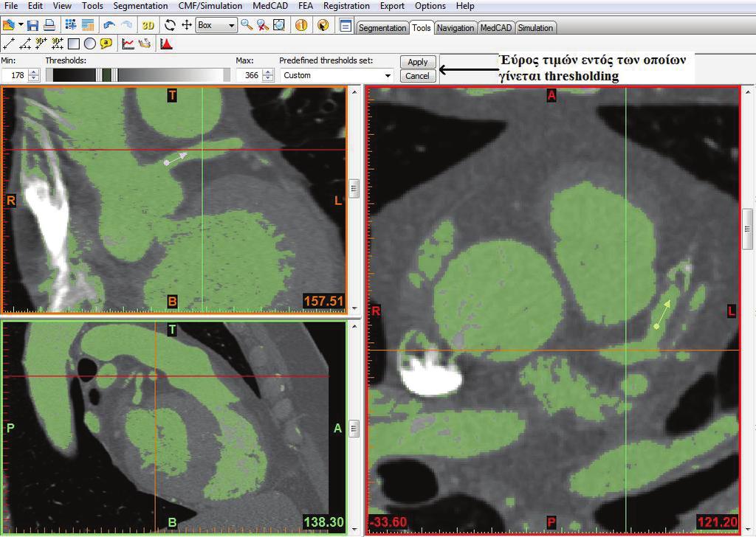Click the Unzoom magnifier with red X
Viewport: 756px width, 537px height.
(x=263, y=25)
